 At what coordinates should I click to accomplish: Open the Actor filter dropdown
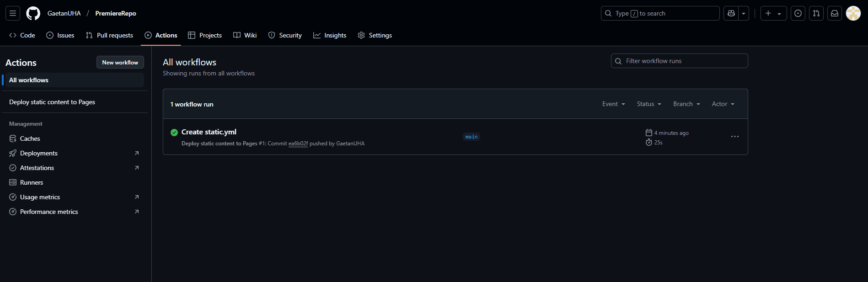(x=723, y=104)
